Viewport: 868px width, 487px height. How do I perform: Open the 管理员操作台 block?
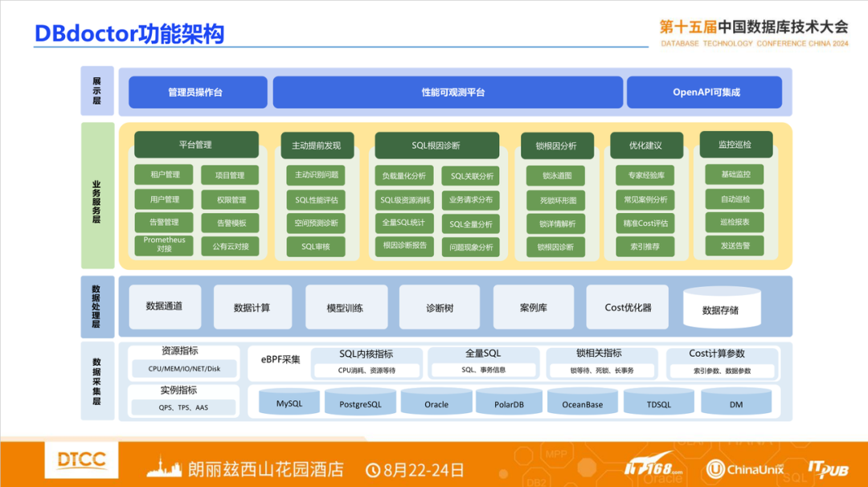tap(198, 92)
